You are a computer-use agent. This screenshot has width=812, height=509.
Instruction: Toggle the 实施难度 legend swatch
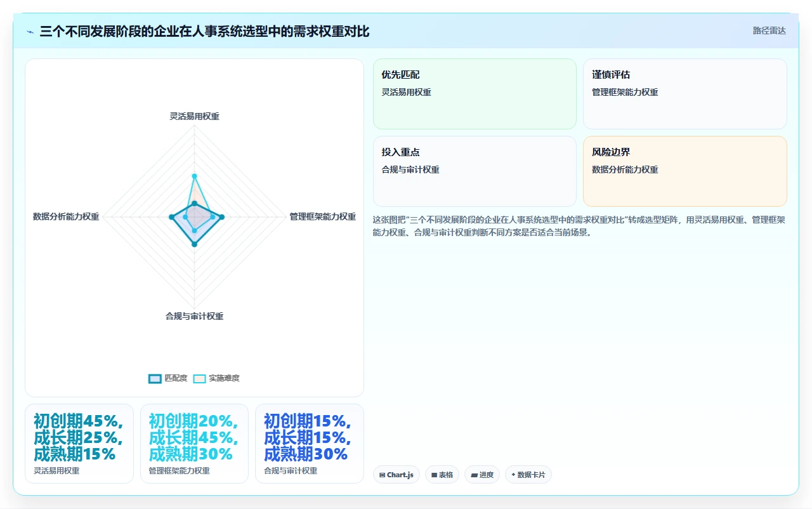(200, 378)
